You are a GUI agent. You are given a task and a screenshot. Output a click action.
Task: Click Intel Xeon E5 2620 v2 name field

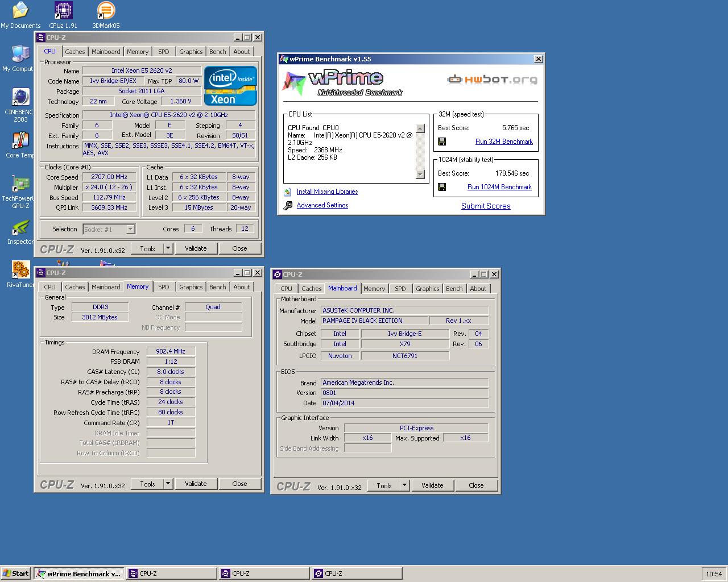click(x=142, y=70)
